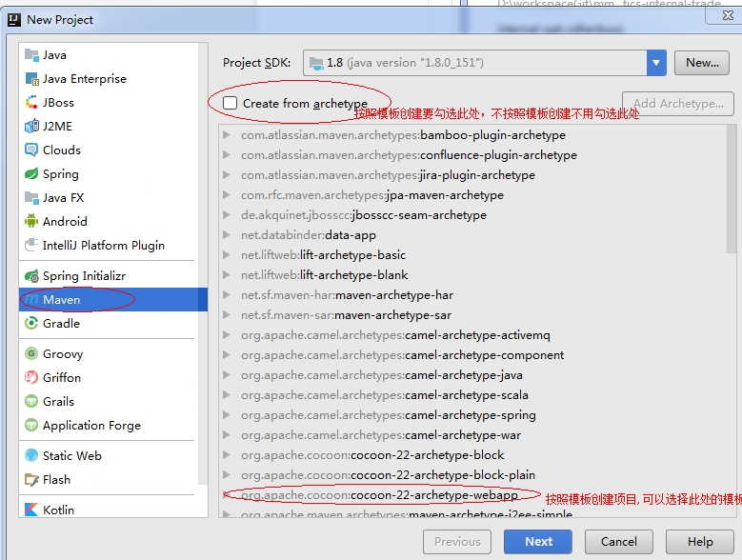Enable Create from archetype checkbox

point(230,103)
